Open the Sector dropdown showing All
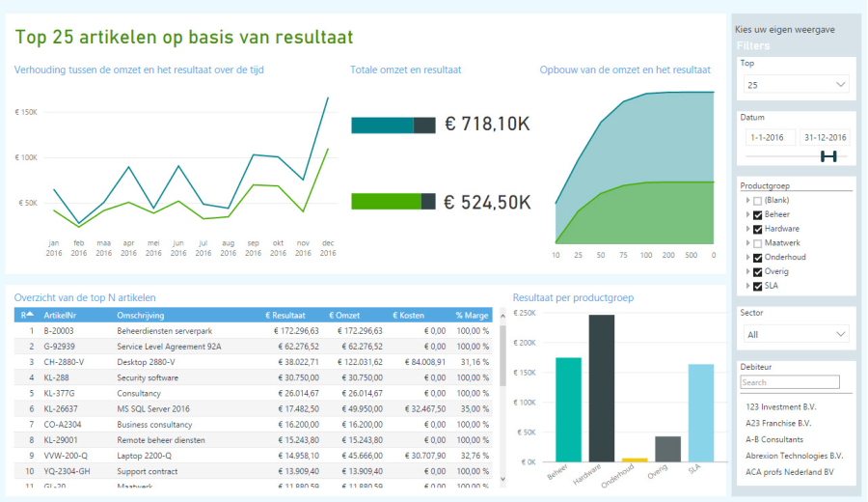The image size is (868, 502). [795, 334]
